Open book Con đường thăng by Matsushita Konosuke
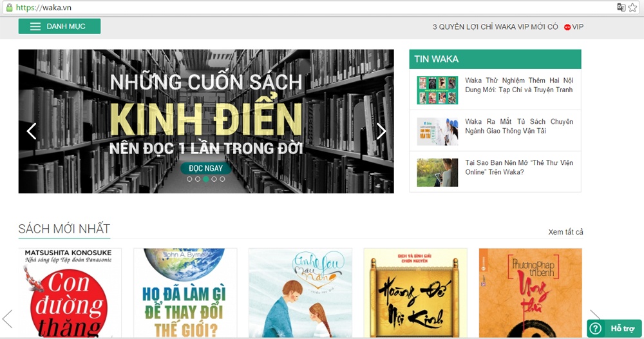 pos(70,293)
